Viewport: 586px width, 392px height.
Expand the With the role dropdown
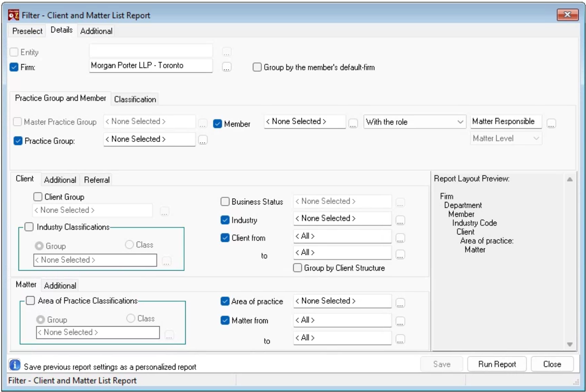415,122
